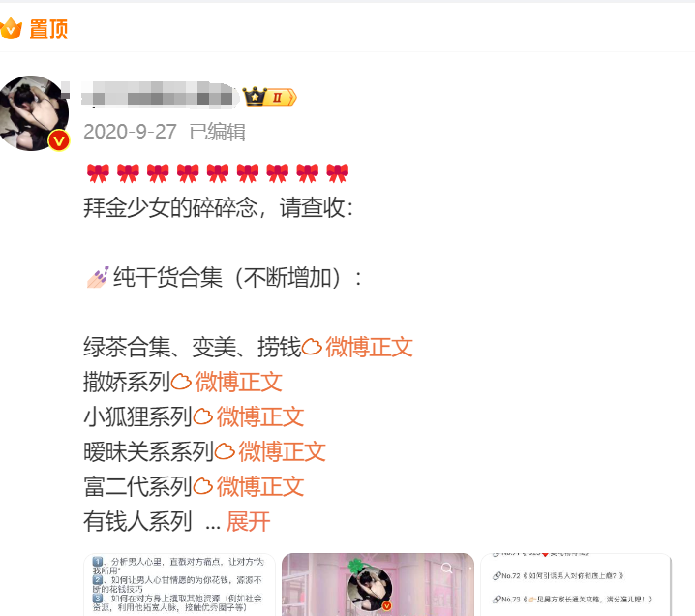Screen dimensions: 695x616
Task: Open the first numbered text image thumbnail
Action: (x=179, y=584)
